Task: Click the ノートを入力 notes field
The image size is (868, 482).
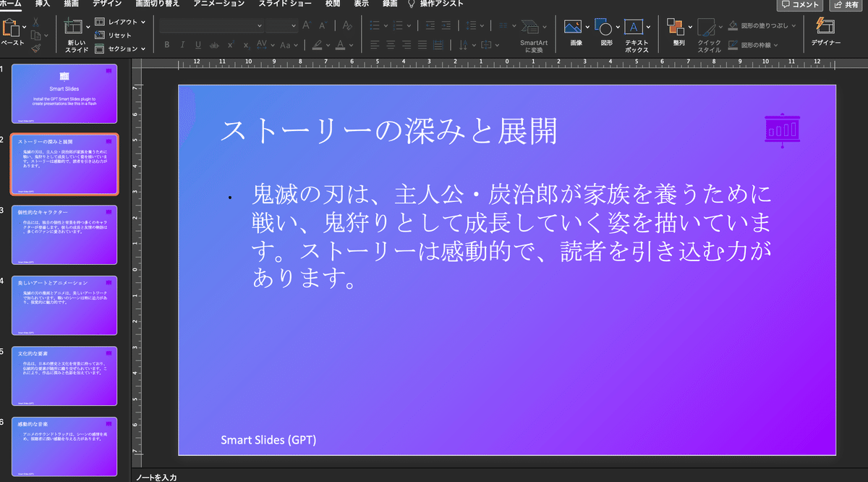Action: pos(156,478)
